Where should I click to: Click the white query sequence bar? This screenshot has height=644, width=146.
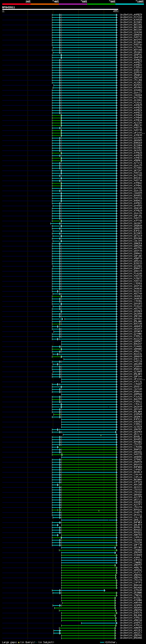tap(60, 10)
